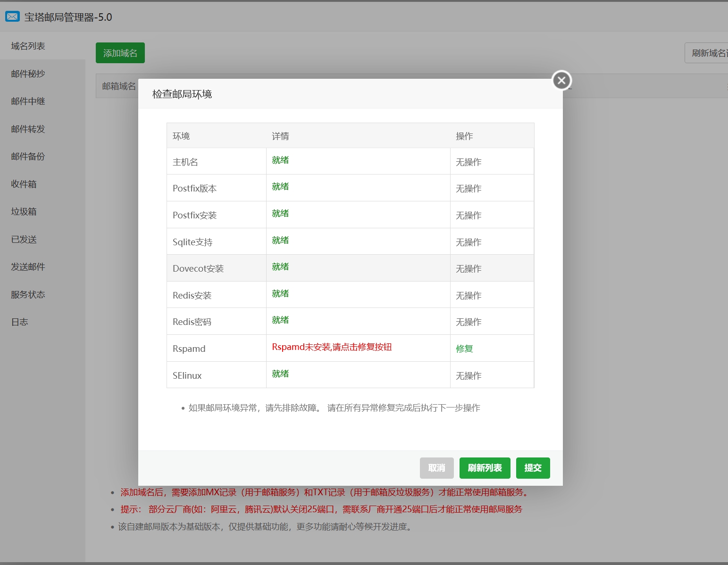Close the mail environment check dialog
728x565 pixels.
coord(561,81)
